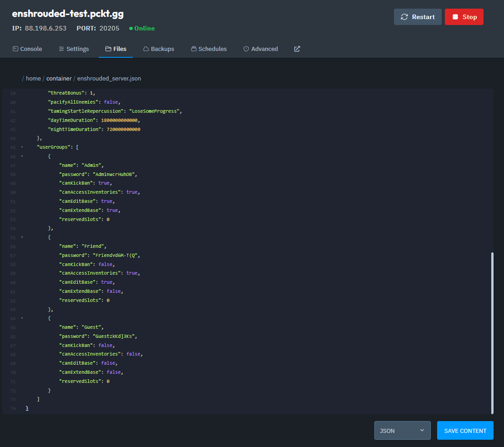The width and height of the screenshot is (504, 447).
Task: Open the Console tab
Action: coord(27,49)
